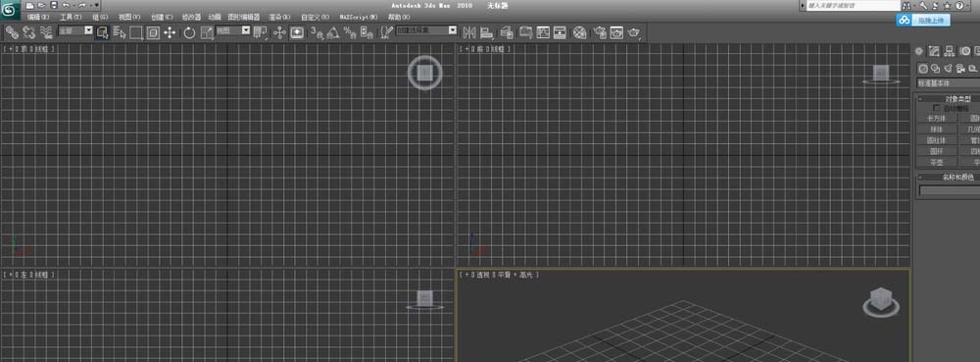Image resolution: width=980 pixels, height=362 pixels.
Task: Select the Shapes category icon
Action: pyautogui.click(x=935, y=68)
